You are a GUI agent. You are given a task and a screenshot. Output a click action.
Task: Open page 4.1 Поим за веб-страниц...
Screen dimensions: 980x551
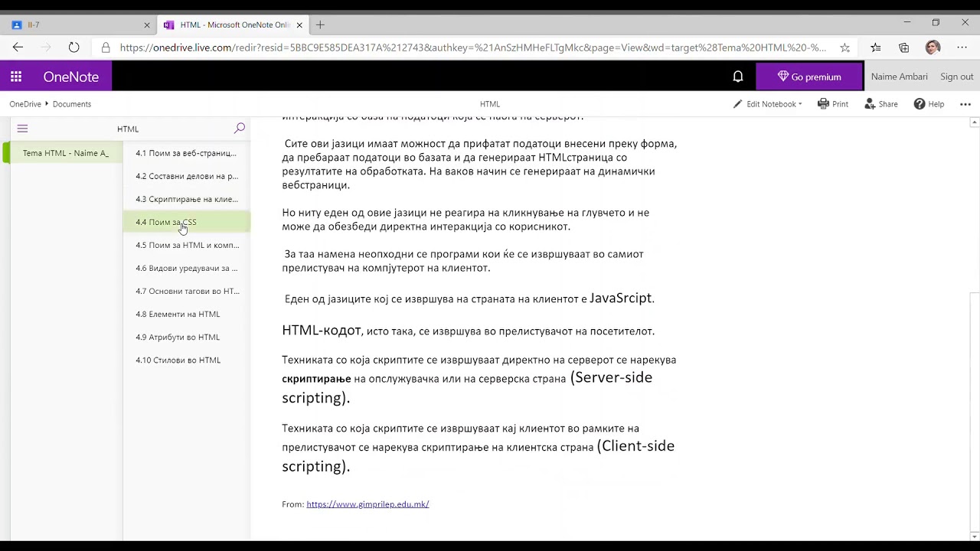coord(186,153)
